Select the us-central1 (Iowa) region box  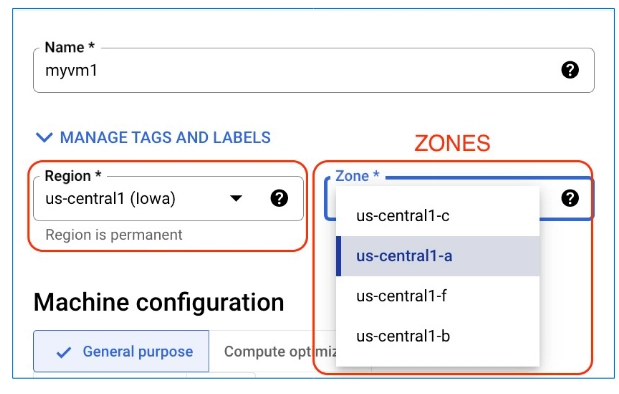[169, 198]
